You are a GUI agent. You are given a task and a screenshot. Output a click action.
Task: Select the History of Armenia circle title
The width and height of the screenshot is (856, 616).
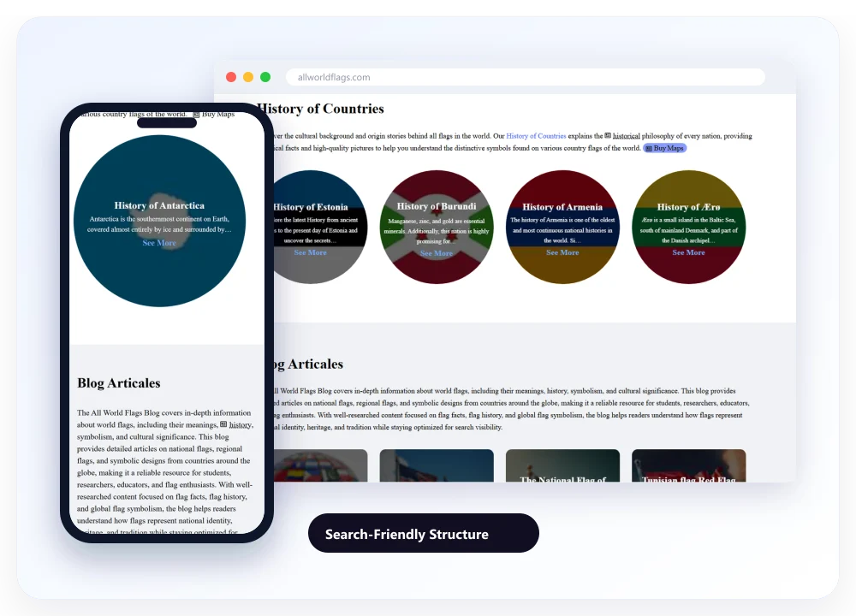[562, 207]
